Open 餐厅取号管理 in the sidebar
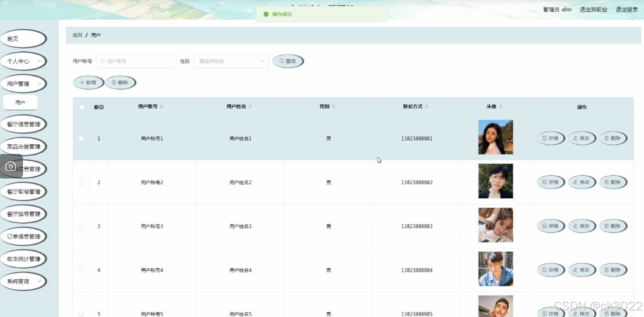The width and height of the screenshot is (644, 317). [x=23, y=192]
